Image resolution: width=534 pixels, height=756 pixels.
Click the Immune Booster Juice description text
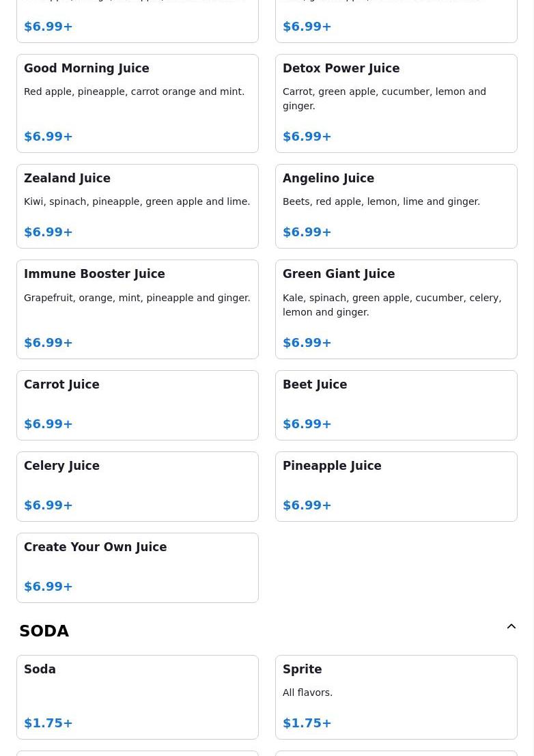(x=137, y=298)
